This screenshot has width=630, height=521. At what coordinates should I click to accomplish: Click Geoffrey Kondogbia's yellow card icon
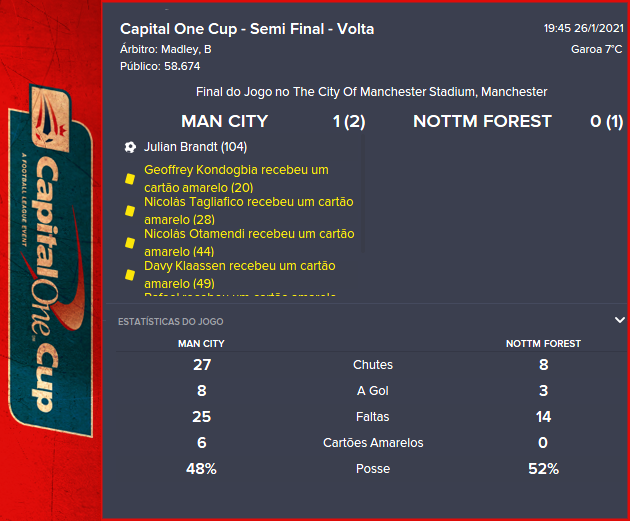130,179
